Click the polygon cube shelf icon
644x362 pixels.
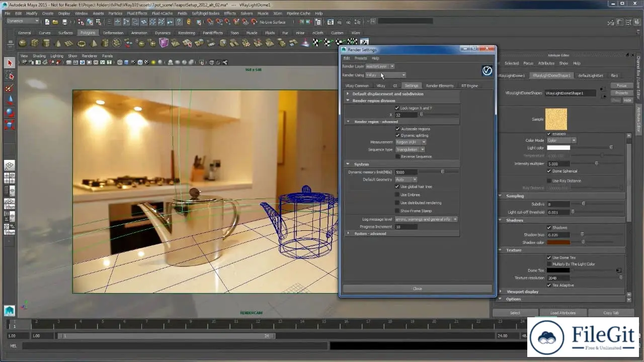pos(35,43)
